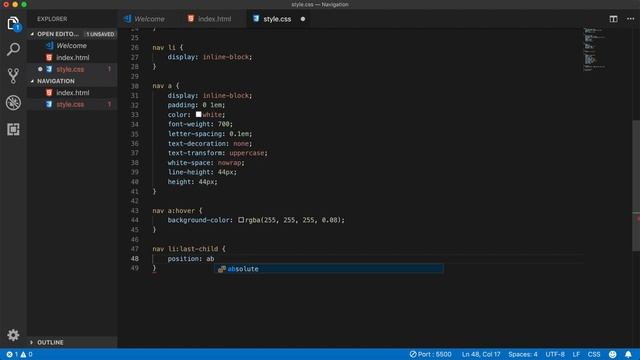Click the 1 Unsaved badge

[x=100, y=34]
